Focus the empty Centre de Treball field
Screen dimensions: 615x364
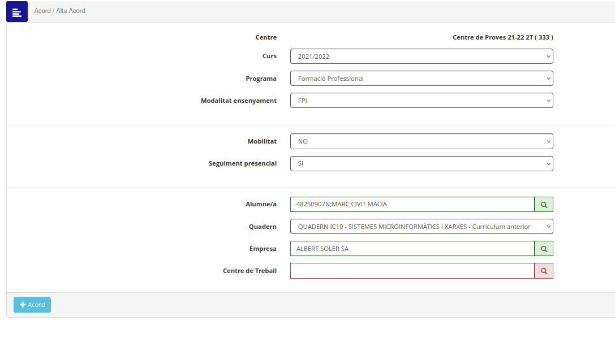(412, 271)
